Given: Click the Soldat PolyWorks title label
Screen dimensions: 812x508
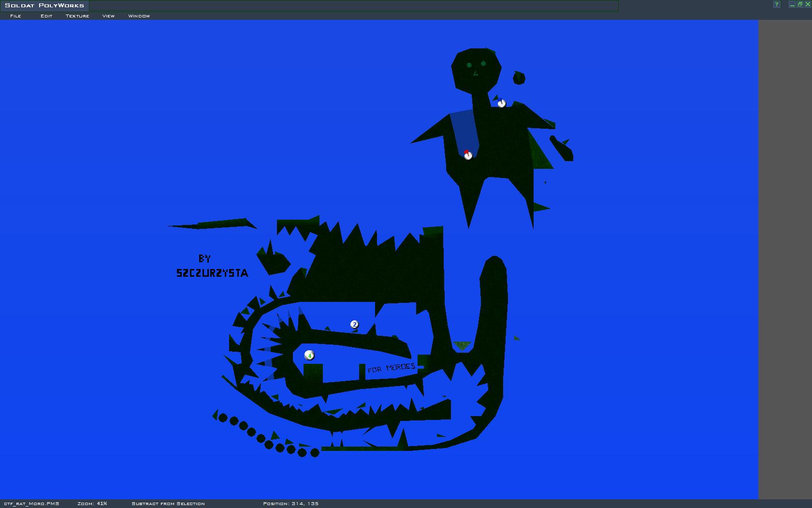Looking at the screenshot, I should (44, 5).
